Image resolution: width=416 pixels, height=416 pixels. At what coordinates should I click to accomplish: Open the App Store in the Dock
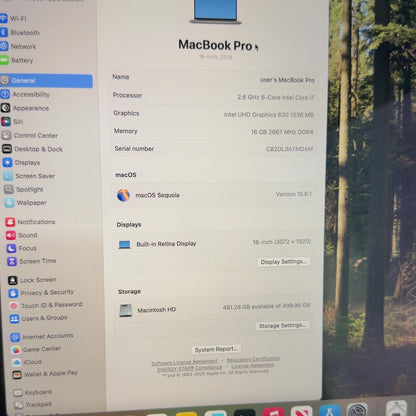pos(330,411)
